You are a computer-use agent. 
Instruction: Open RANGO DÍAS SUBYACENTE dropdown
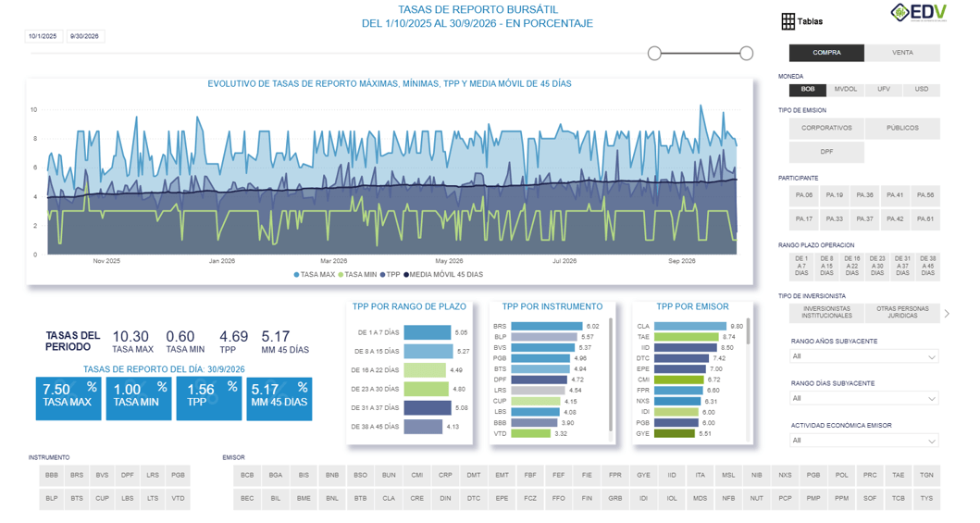point(863,399)
